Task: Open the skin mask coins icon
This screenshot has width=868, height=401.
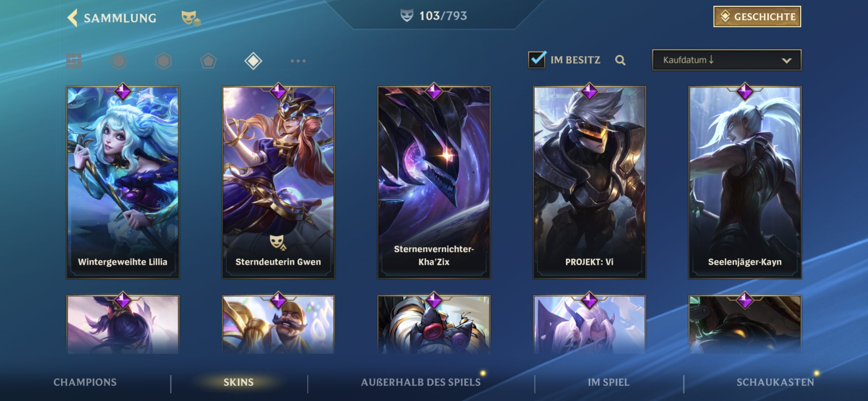Action: 191,18
